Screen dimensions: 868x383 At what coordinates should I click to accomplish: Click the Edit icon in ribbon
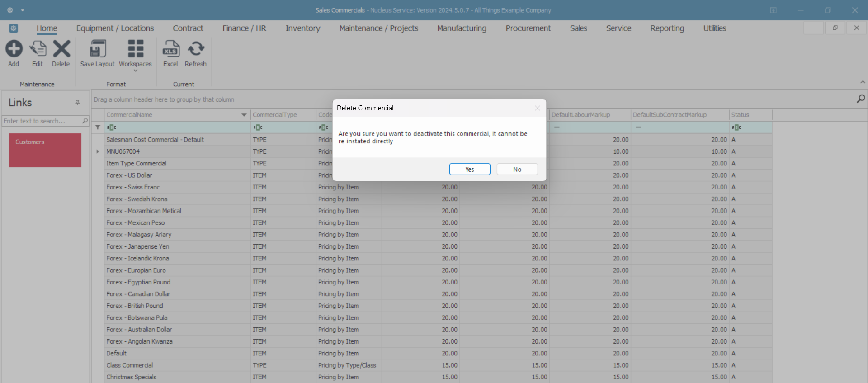tap(38, 49)
